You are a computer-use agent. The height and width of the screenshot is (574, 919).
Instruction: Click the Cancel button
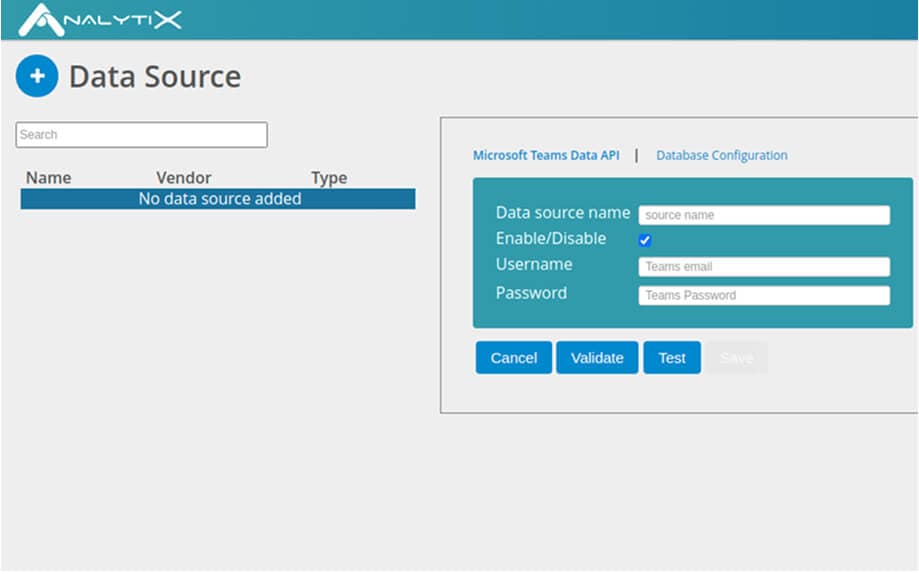pyautogui.click(x=514, y=358)
